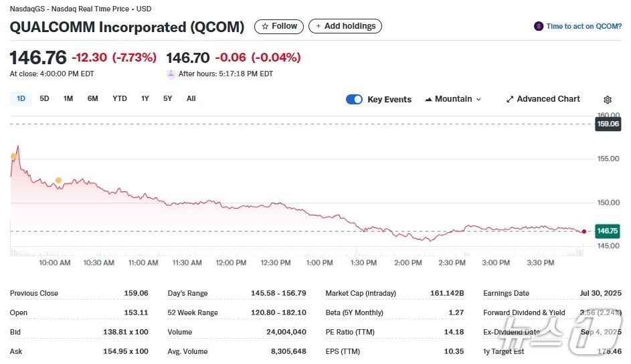This screenshot has width=631, height=364.
Task: Click the after hours moon icon
Action: [x=171, y=74]
